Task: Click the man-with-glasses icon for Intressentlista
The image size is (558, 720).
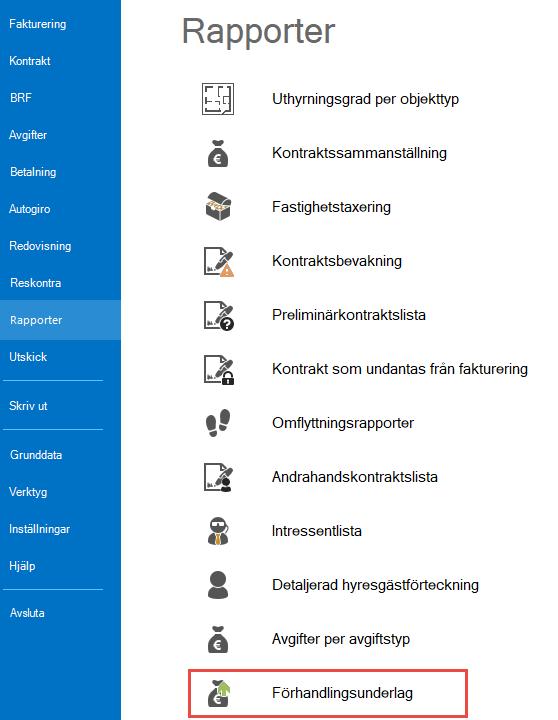Action: 218,531
